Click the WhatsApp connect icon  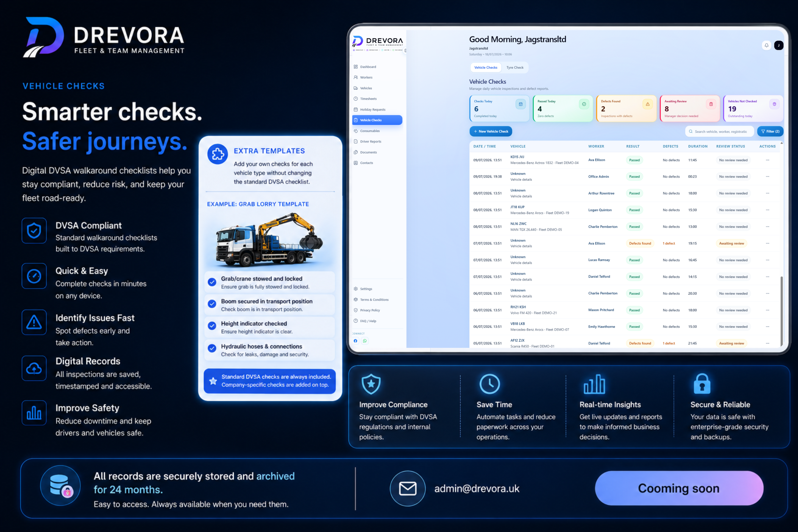tap(365, 341)
